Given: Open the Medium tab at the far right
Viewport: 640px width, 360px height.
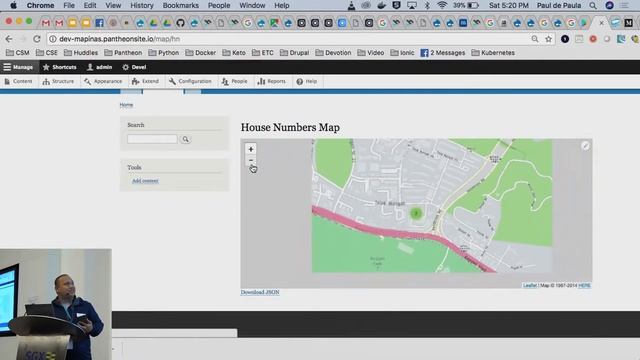Looking at the screenshot, I should [629, 23].
